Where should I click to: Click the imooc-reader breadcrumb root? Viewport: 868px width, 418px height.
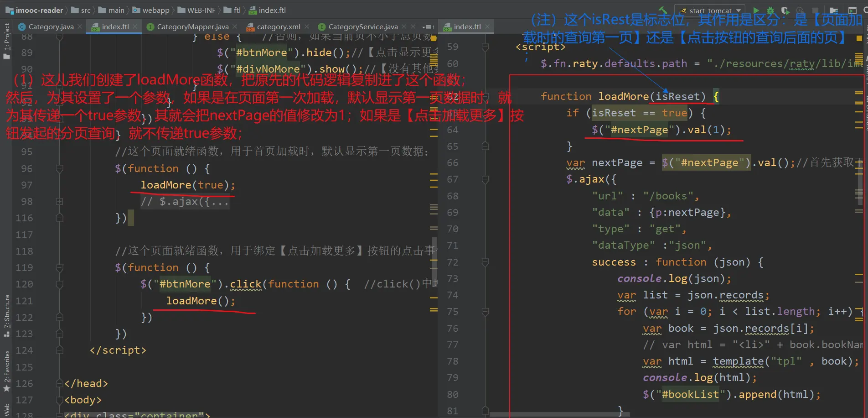[39, 10]
